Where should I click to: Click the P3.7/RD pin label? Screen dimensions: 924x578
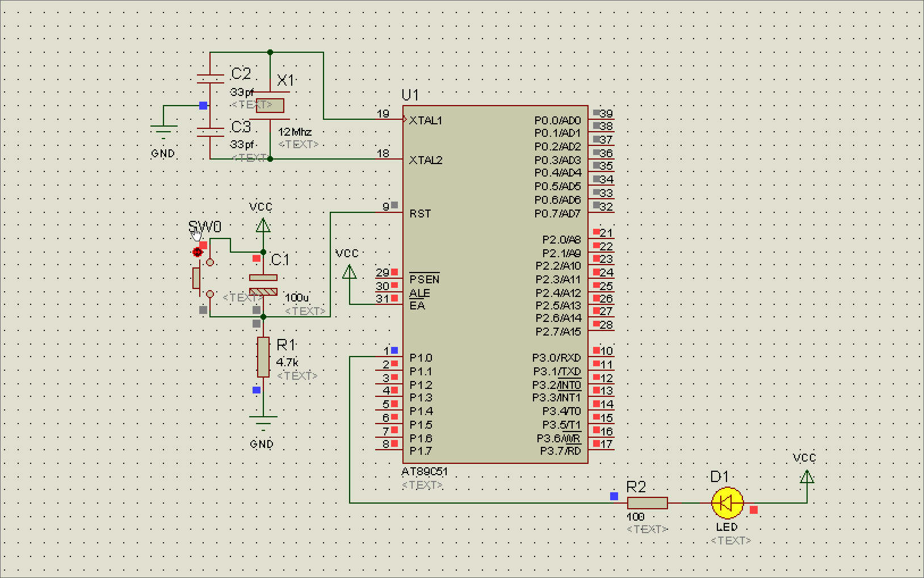(x=561, y=451)
